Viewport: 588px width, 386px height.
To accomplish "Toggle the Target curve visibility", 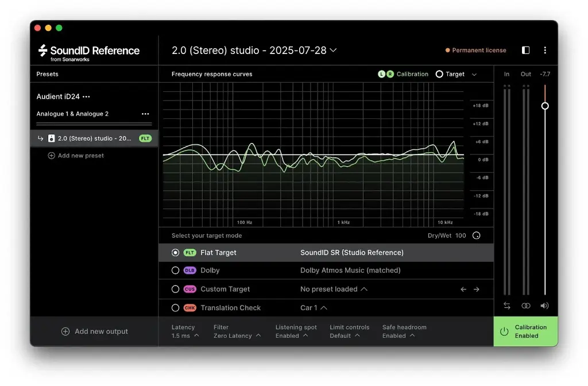I will click(439, 74).
